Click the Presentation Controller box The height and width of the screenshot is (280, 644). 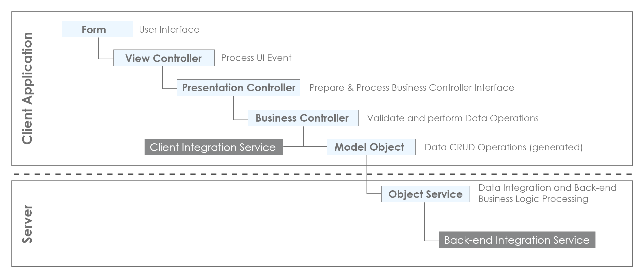pos(238,88)
